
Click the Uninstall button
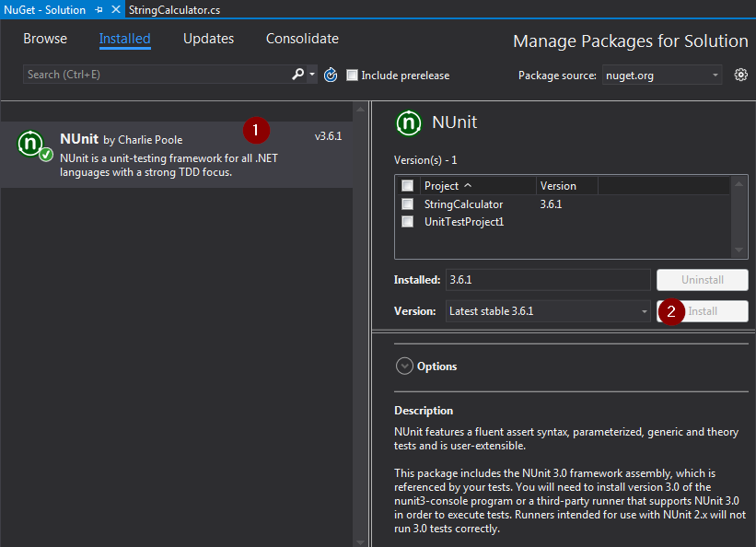click(702, 280)
